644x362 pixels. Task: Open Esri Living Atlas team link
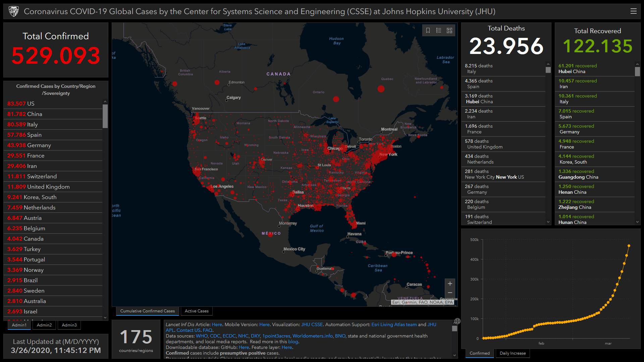pos(394,324)
